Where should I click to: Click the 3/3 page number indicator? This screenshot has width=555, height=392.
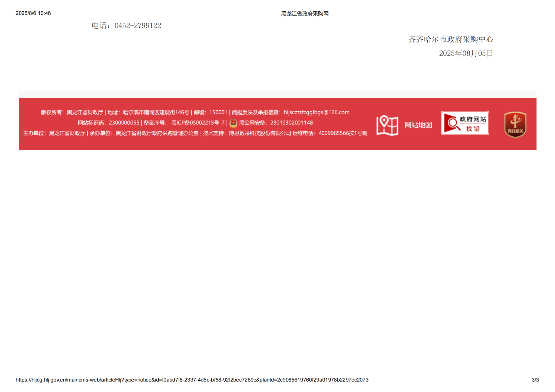535,380
